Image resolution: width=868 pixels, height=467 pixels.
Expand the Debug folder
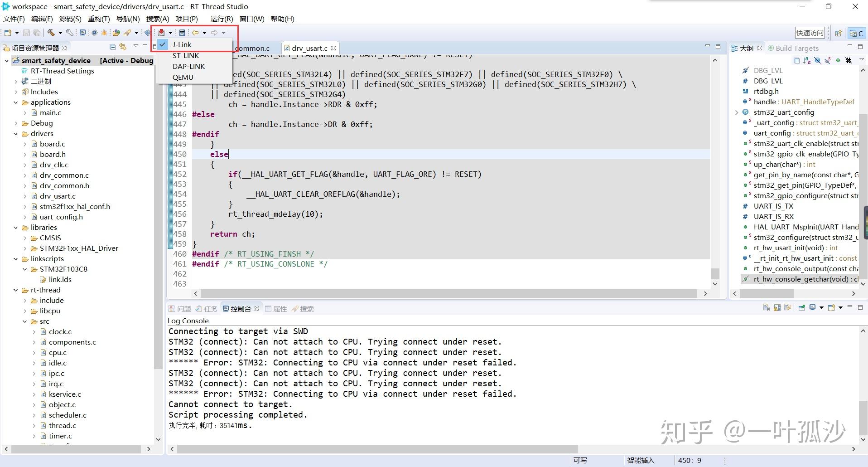pyautogui.click(x=15, y=123)
